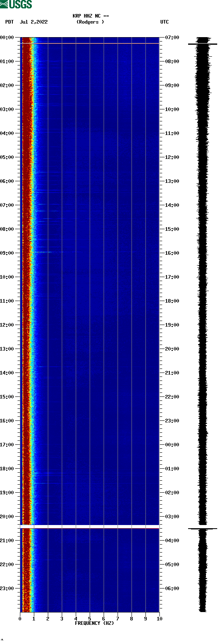Click the USGS logo
The image size is (220, 644).
[x=16, y=4]
